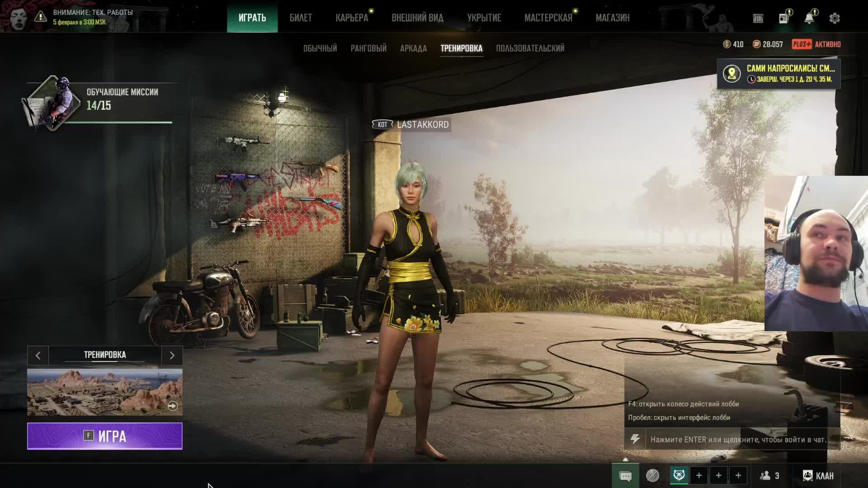Open the lobby chat bubble icon
Screen dimensions: 868x488
coord(625,476)
